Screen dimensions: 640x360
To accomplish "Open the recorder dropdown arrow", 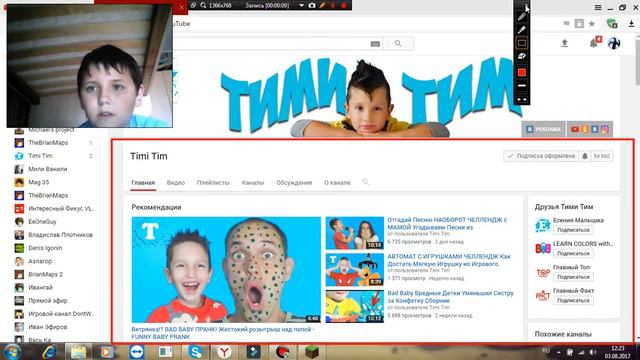I will [x=301, y=5].
